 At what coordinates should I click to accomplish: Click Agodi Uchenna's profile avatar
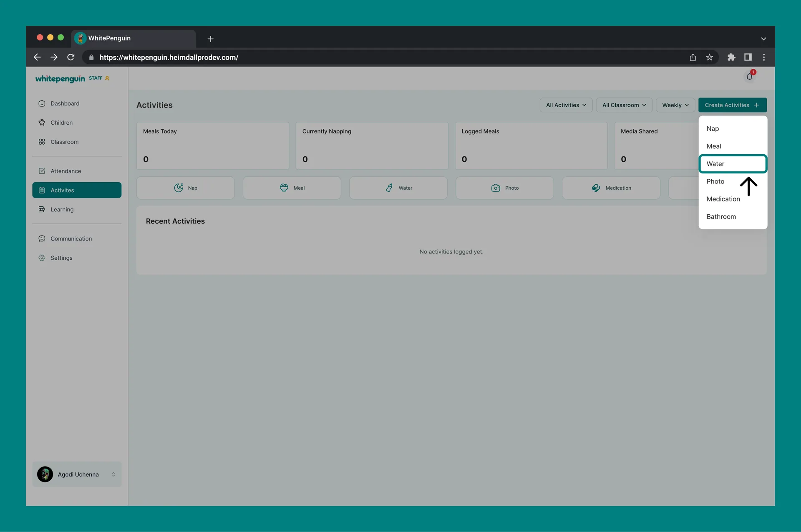point(45,474)
